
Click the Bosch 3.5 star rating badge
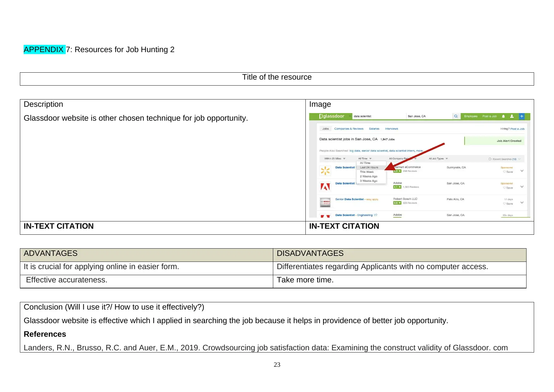[397, 203]
